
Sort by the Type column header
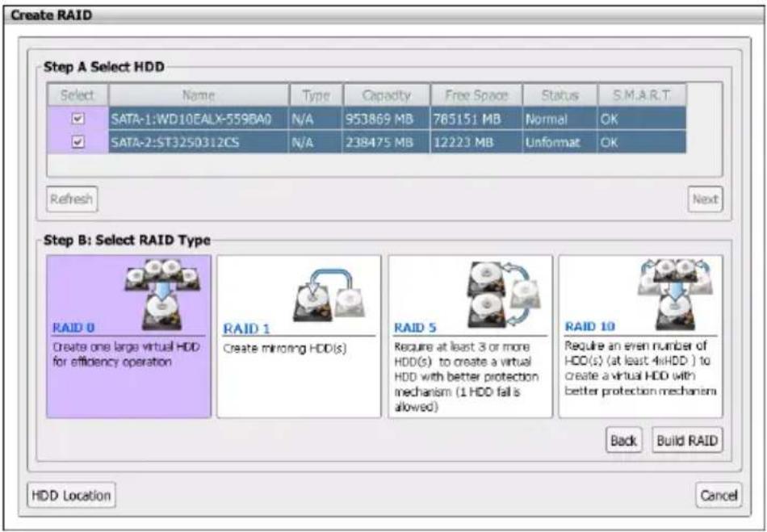pyautogui.click(x=316, y=95)
